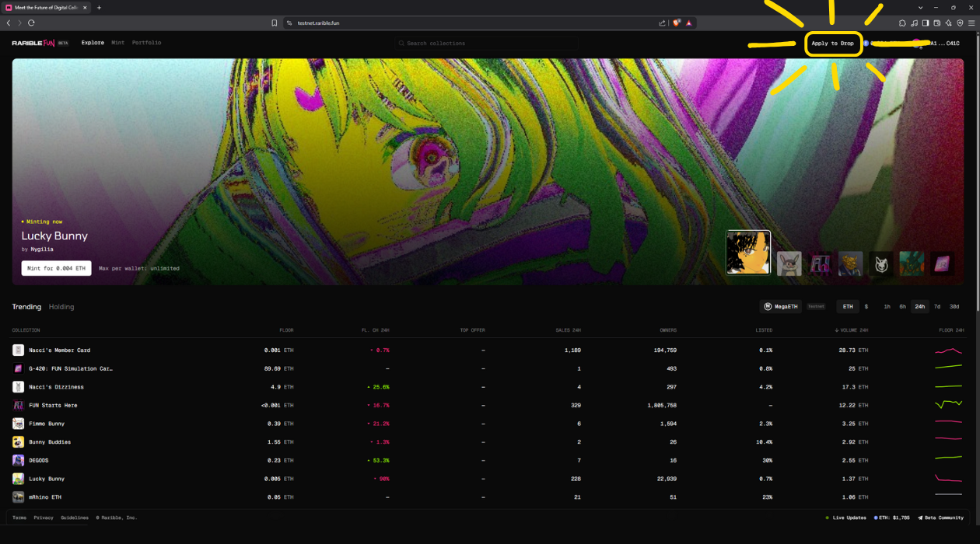
Task: Open creator Nygilia's profile link
Action: coord(41,249)
